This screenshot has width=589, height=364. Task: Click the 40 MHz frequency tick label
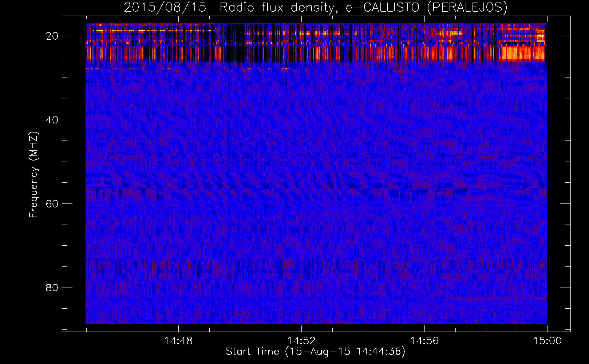tap(52, 120)
